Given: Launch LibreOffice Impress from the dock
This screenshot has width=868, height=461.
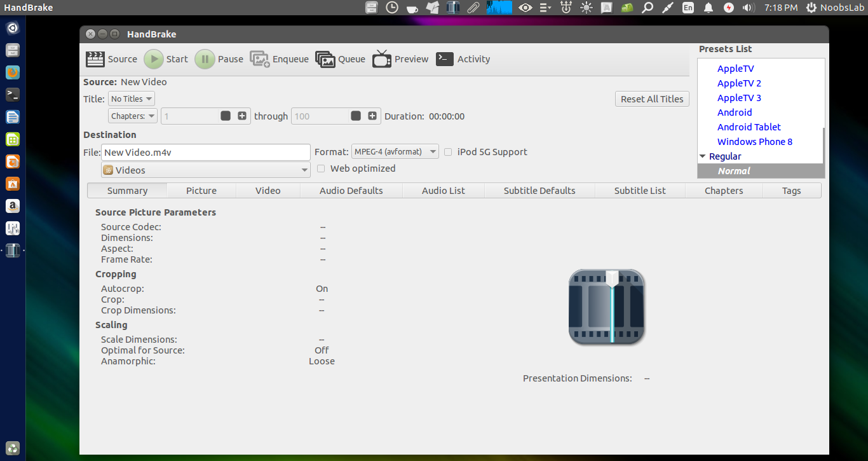Looking at the screenshot, I should [13, 162].
